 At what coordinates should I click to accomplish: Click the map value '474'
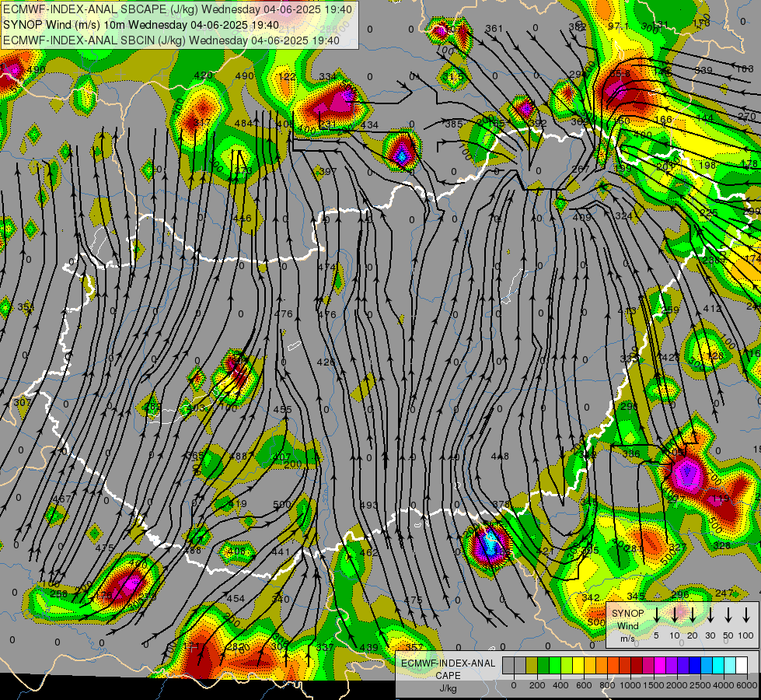coord(326,267)
